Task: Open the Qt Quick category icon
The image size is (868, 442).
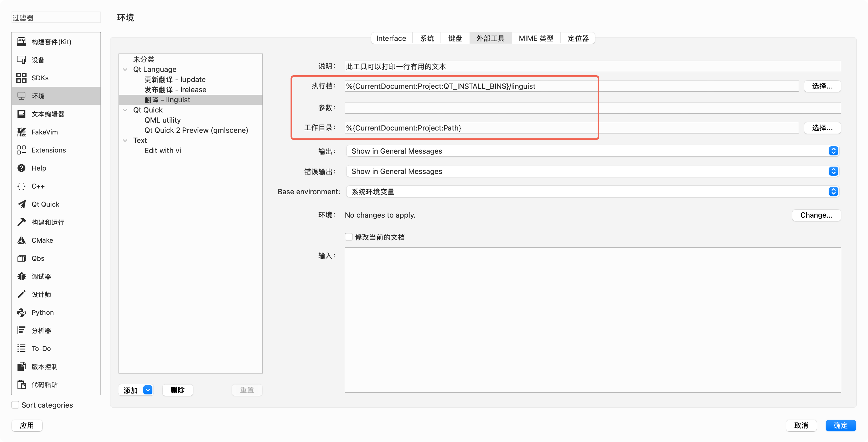Action: tap(21, 204)
